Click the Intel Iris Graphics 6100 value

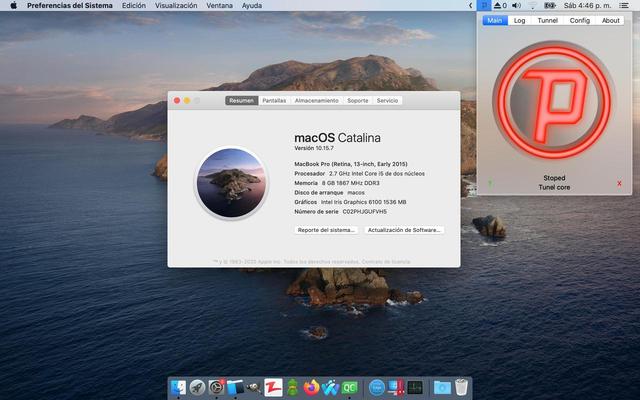pyautogui.click(x=363, y=202)
